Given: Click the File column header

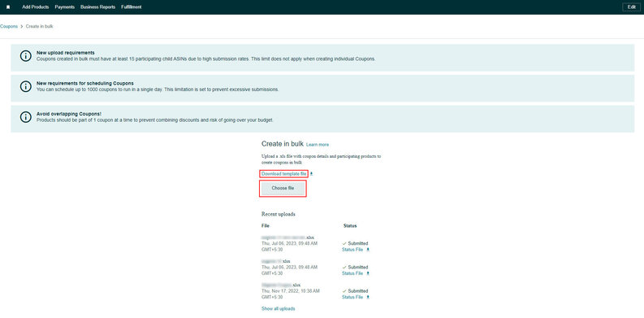Looking at the screenshot, I should coord(266,226).
